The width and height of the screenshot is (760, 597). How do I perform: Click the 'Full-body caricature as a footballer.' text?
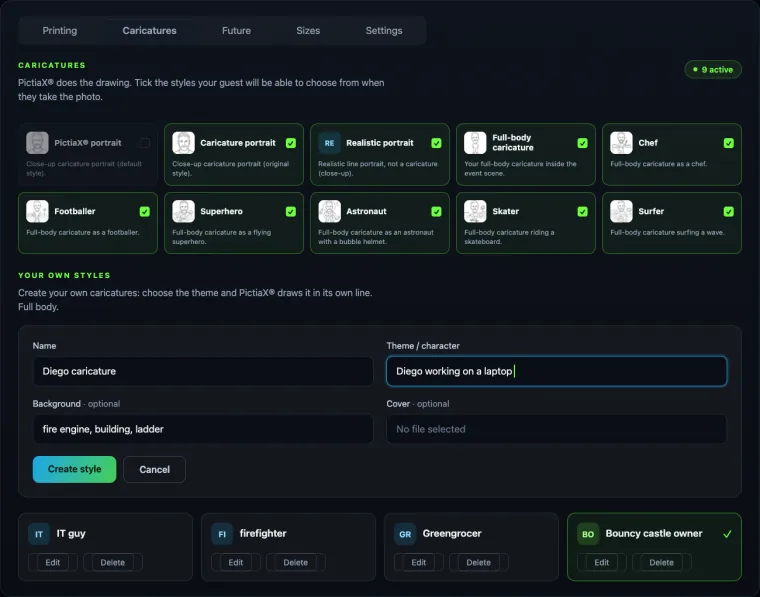tap(82, 232)
